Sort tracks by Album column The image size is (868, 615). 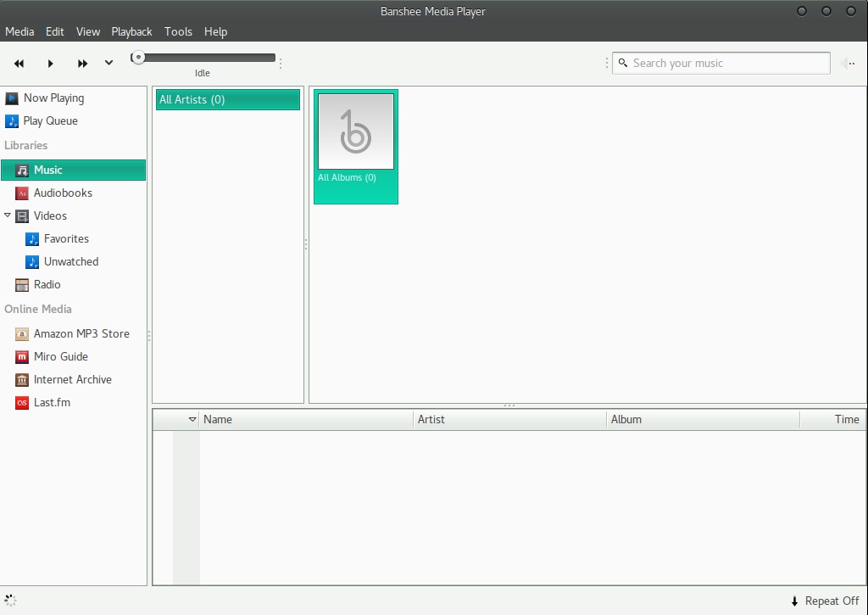tap(703, 419)
